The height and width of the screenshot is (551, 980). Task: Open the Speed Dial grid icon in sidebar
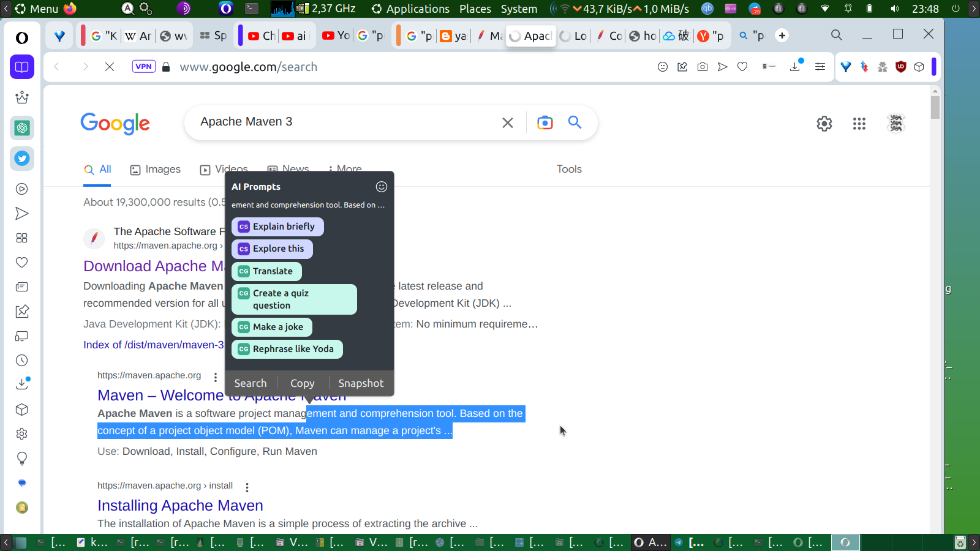point(22,238)
